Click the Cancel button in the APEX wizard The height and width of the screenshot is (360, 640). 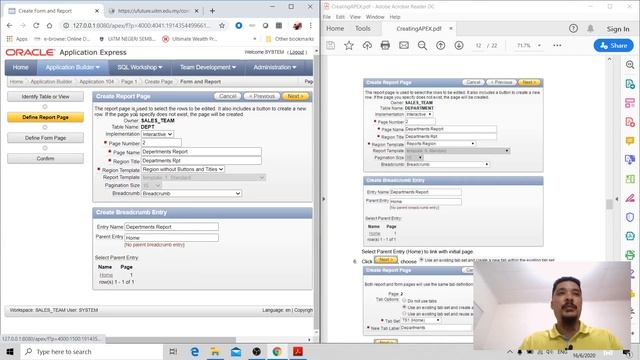[x=227, y=96]
